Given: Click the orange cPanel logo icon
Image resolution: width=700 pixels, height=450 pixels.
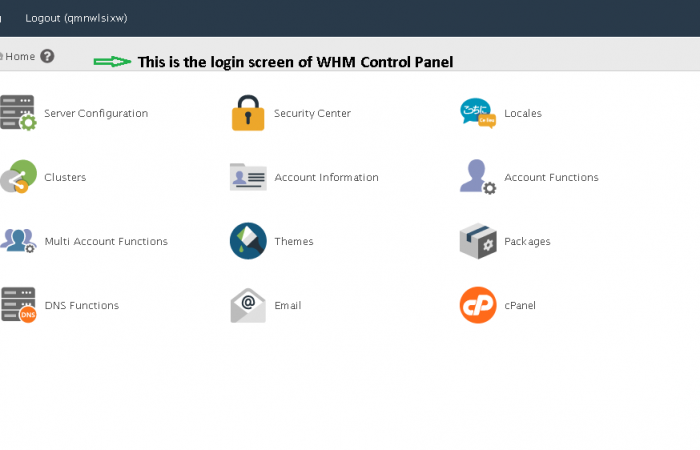Looking at the screenshot, I should click(478, 305).
